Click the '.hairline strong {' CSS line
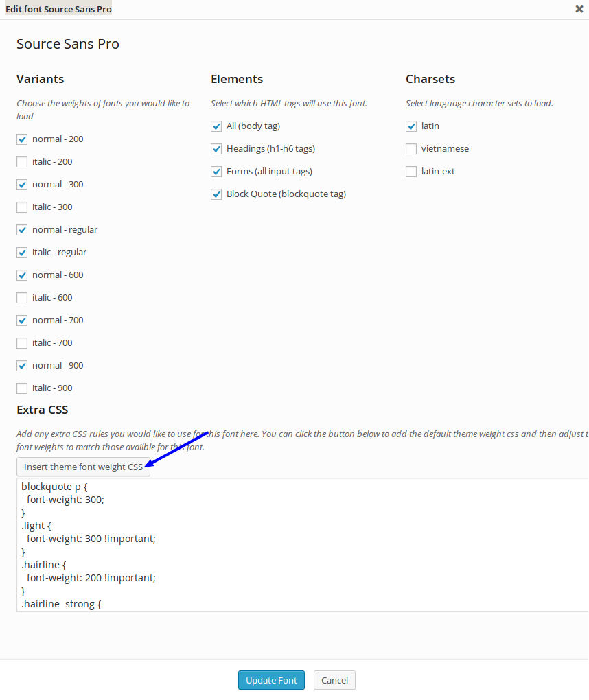The width and height of the screenshot is (589, 700). (x=62, y=604)
